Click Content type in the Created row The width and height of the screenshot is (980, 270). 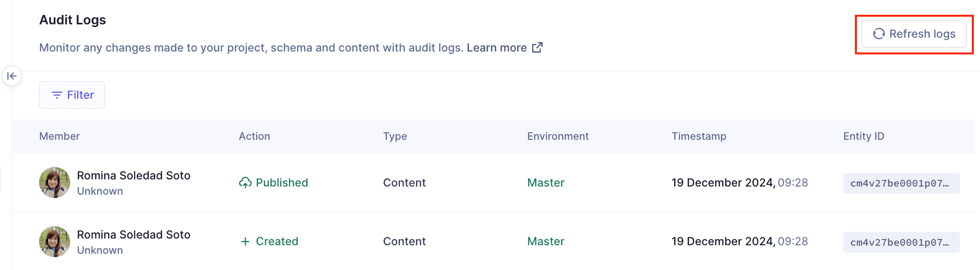point(404,241)
